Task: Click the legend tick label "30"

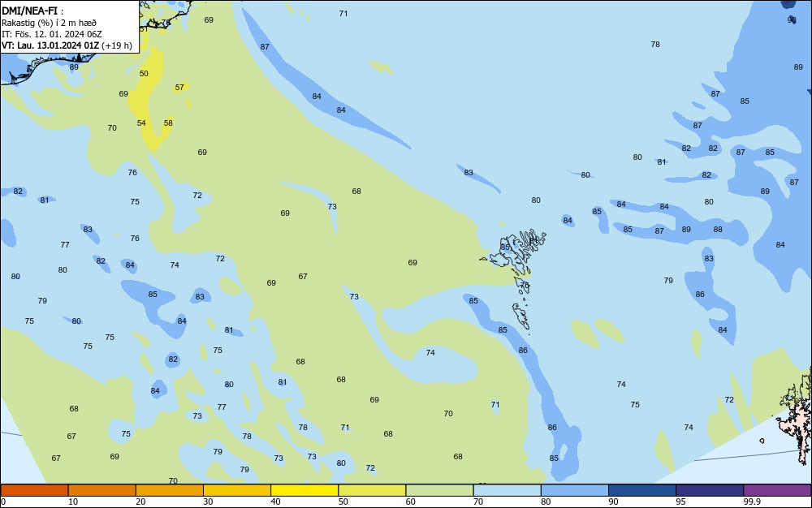Action: click(x=208, y=502)
